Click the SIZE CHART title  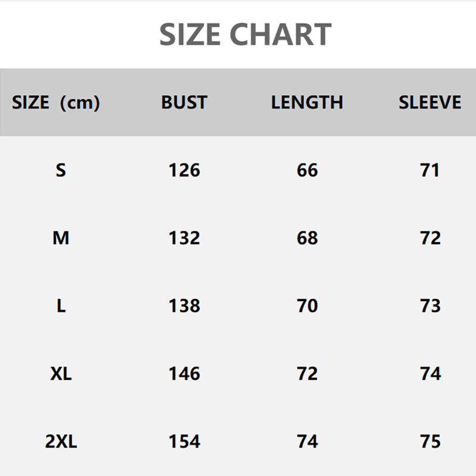[x=245, y=35]
